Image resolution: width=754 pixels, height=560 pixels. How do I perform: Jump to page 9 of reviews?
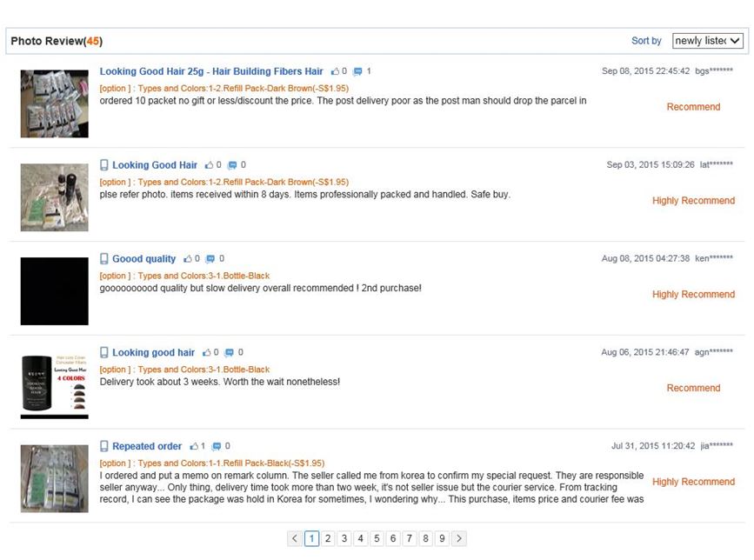pyautogui.click(x=442, y=539)
